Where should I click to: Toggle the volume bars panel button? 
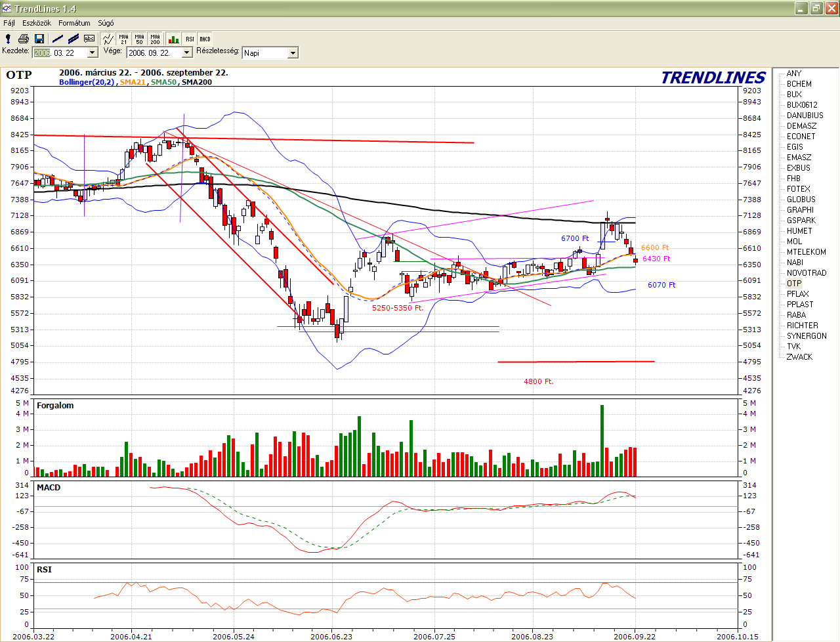point(173,39)
